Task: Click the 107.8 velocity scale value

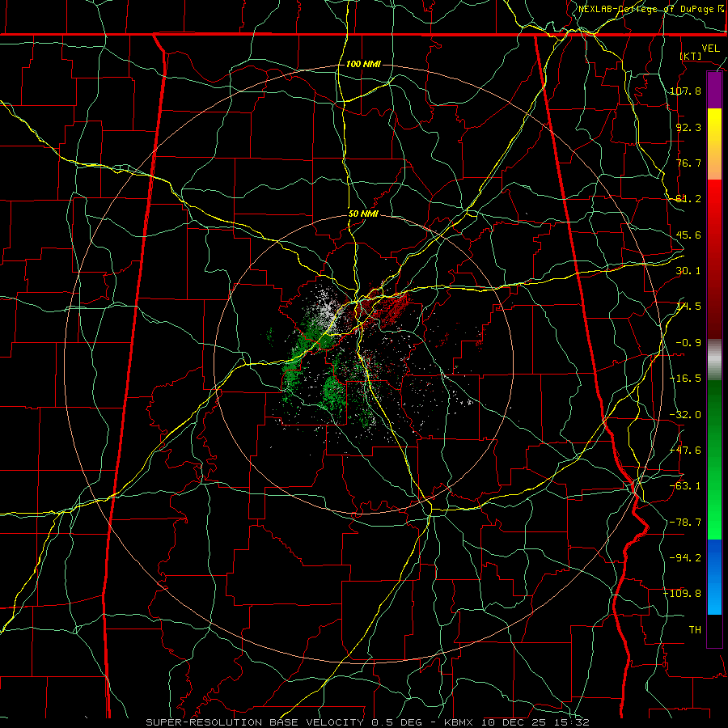Action: (x=685, y=91)
